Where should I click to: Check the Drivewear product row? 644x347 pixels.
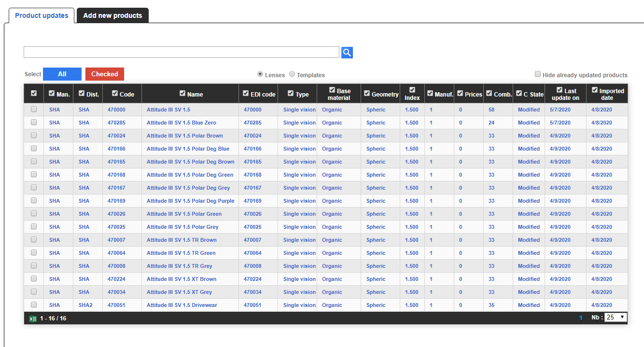pyautogui.click(x=34, y=305)
